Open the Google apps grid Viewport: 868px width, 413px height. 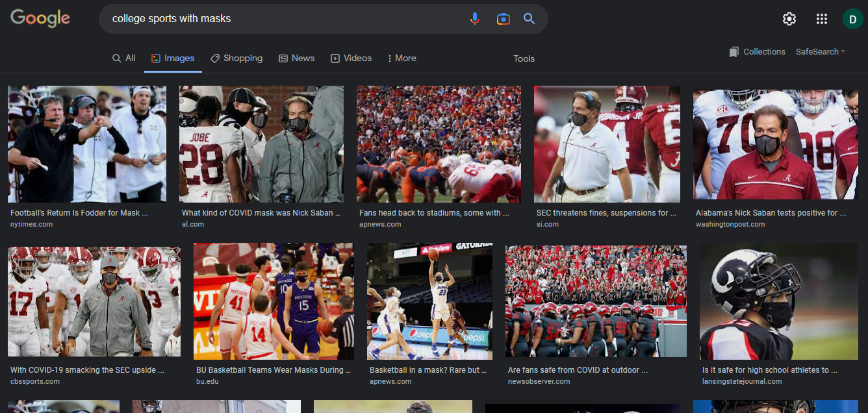(821, 19)
